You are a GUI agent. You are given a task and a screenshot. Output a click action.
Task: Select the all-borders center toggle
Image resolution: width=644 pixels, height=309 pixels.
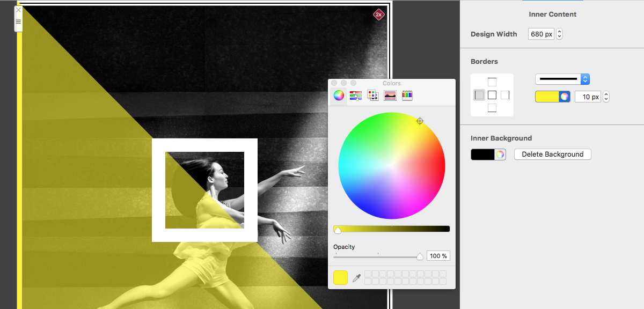[492, 95]
